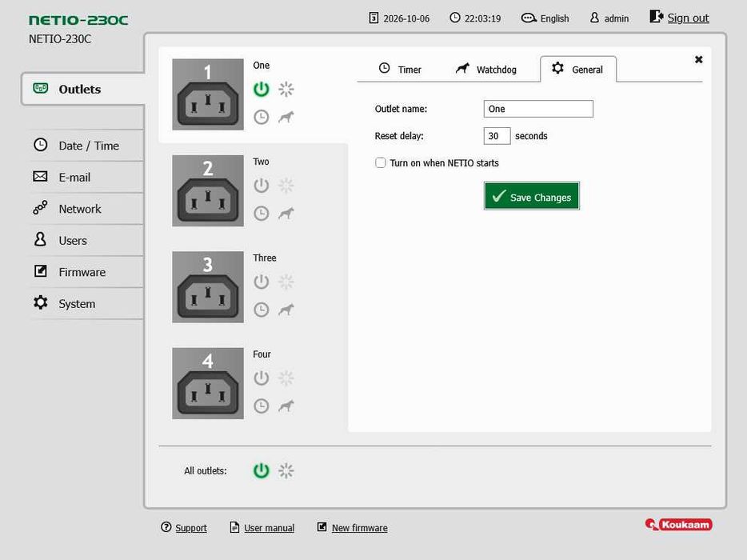Go to E-mail settings

coord(86,178)
